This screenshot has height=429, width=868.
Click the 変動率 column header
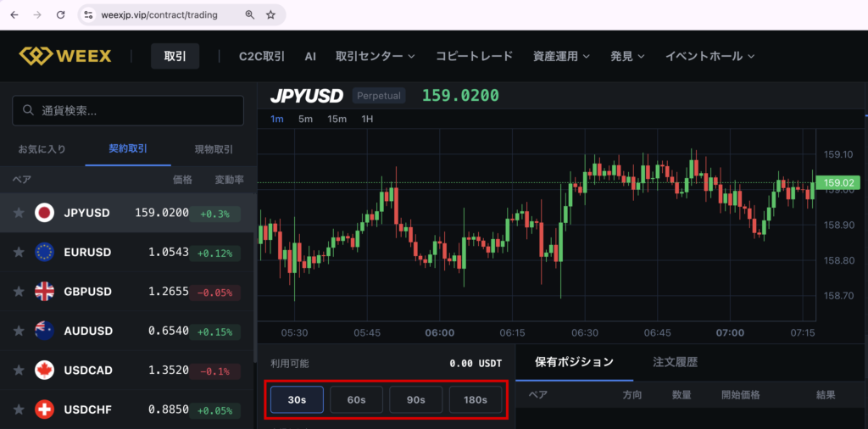[229, 180]
